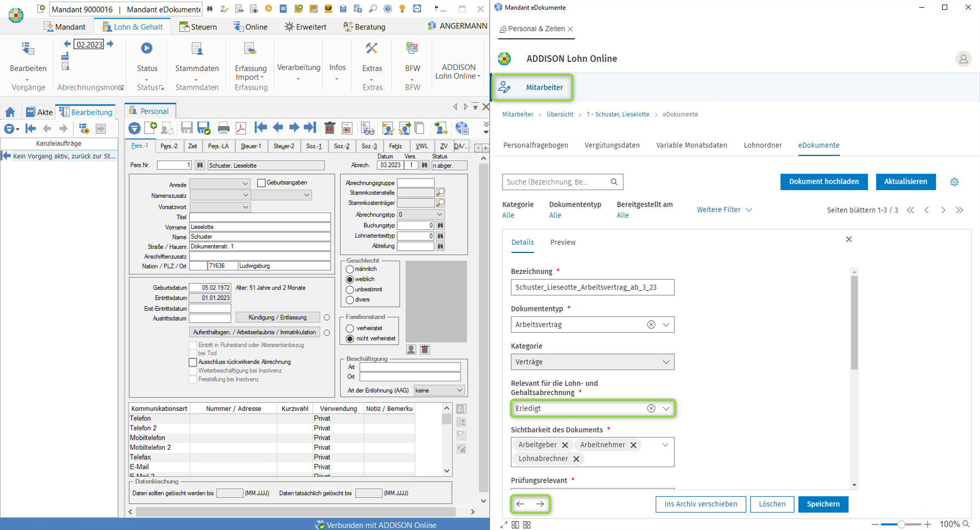Select the nicht verheiratet radio button

coord(350,339)
